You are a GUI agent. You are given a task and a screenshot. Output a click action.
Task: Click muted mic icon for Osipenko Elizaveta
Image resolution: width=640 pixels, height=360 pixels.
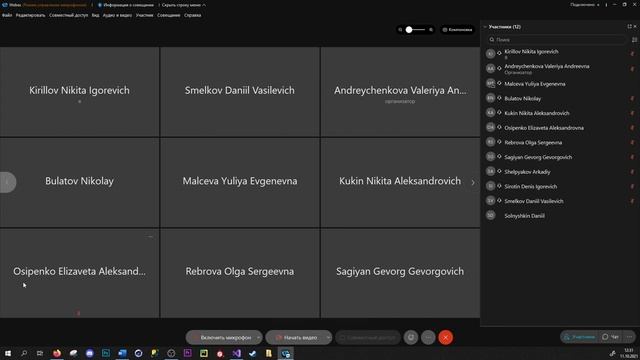pyautogui.click(x=632, y=128)
